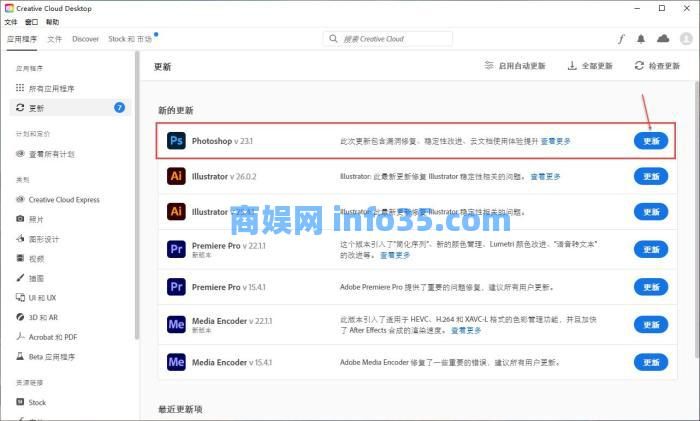The image size is (700, 421).
Task: Open view more link for Premiere Pro v22.1.1
Action: coord(395,255)
